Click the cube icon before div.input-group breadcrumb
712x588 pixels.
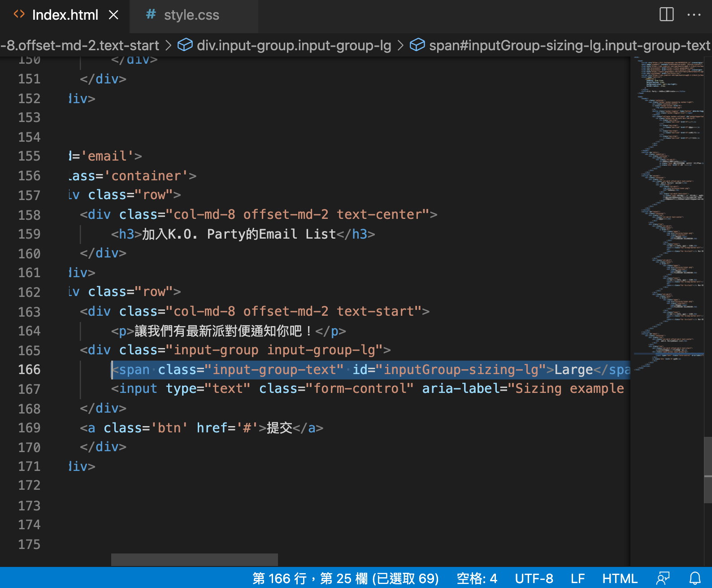[x=185, y=45]
